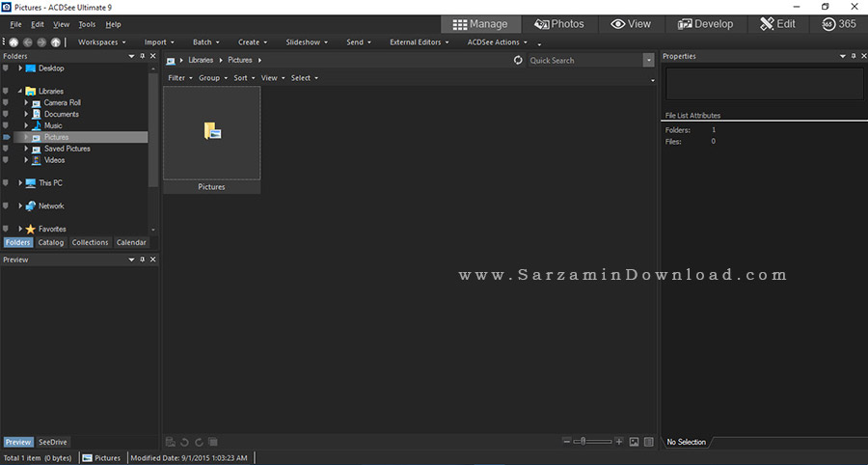Open the 365 mode
Viewport: 868px width, 465px height.
tap(839, 24)
